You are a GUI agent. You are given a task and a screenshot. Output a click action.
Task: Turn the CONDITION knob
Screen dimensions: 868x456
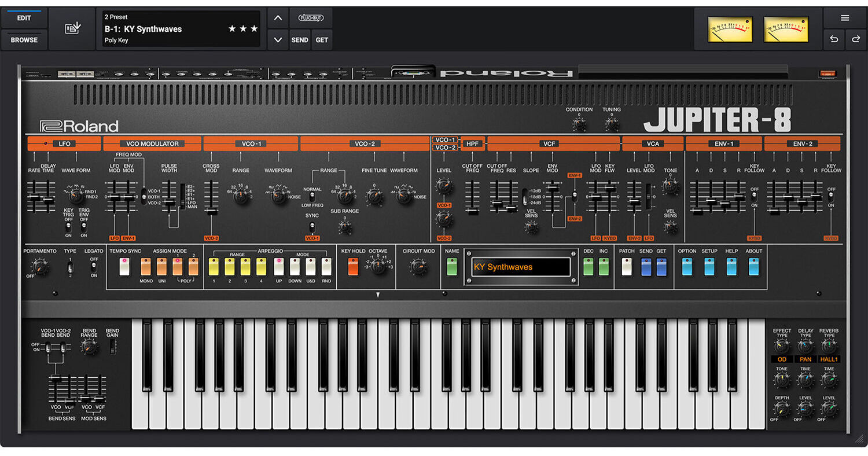click(579, 124)
